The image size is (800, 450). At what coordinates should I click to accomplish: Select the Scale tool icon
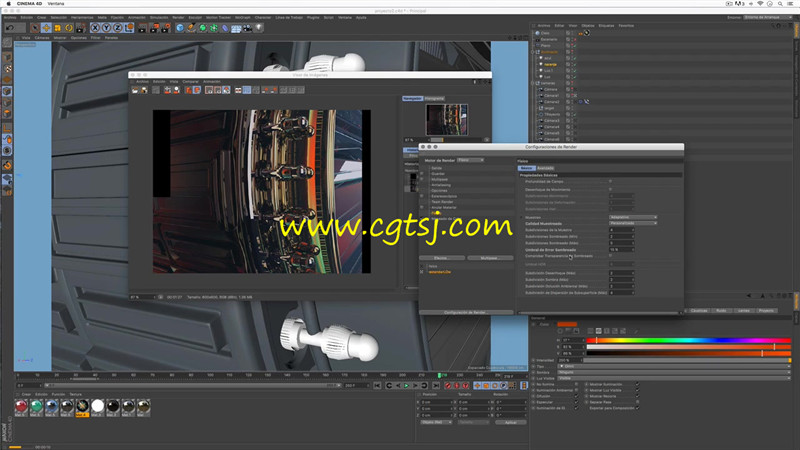point(57,28)
